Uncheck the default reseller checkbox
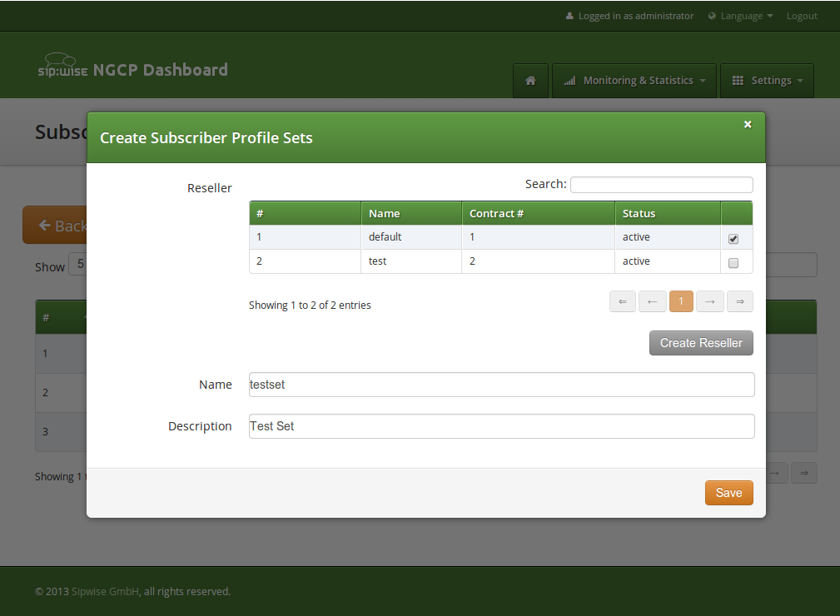 pyautogui.click(x=733, y=238)
